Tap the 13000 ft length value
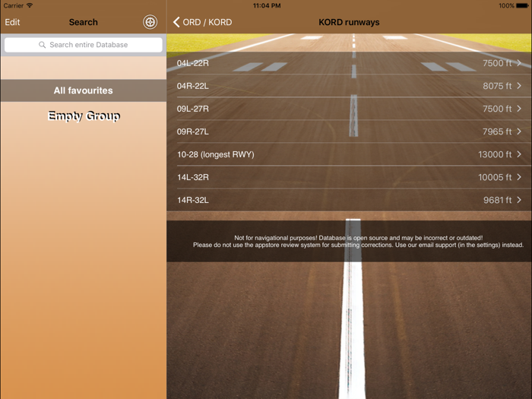 pos(495,154)
